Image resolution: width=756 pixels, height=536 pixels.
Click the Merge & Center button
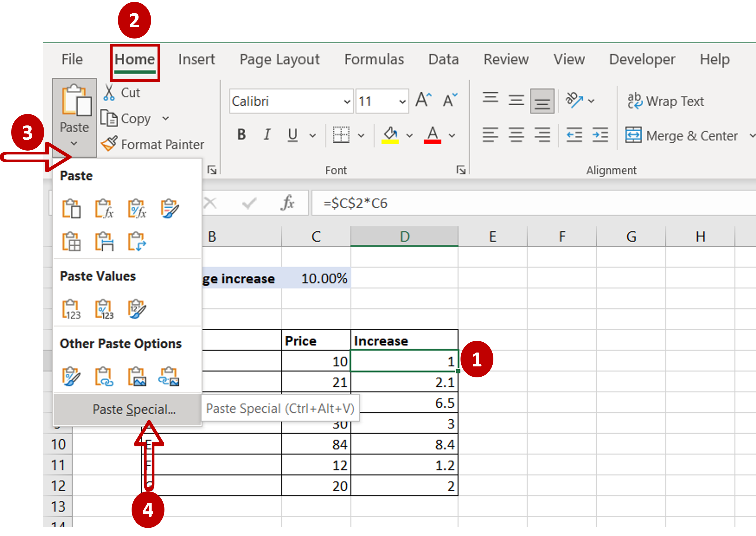pyautogui.click(x=681, y=135)
